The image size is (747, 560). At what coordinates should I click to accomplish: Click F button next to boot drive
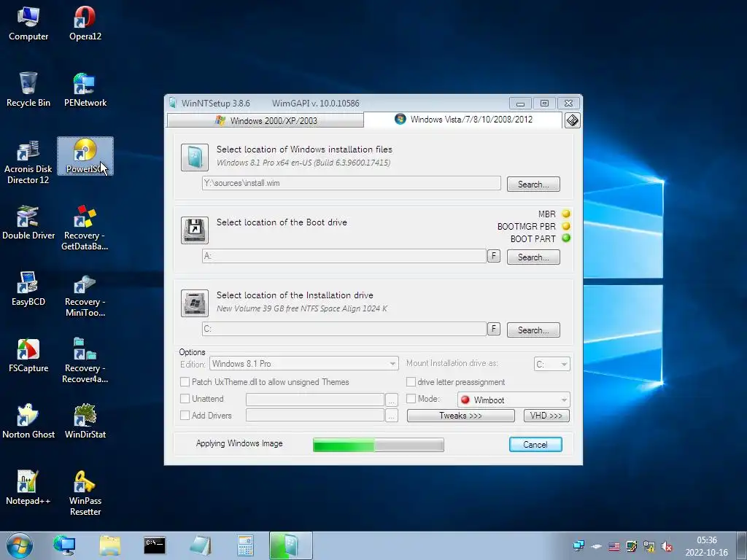(494, 256)
